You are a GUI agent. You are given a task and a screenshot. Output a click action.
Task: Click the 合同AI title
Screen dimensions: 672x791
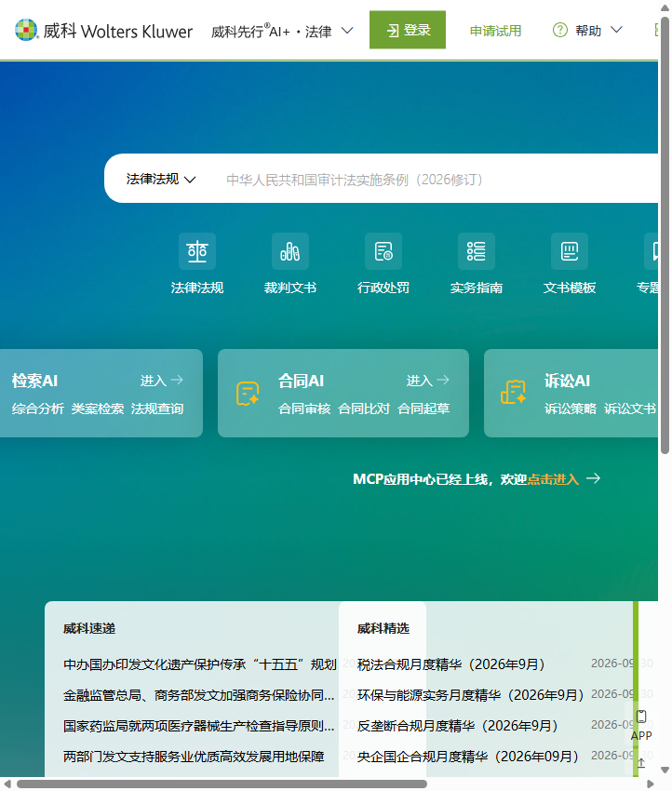[302, 381]
